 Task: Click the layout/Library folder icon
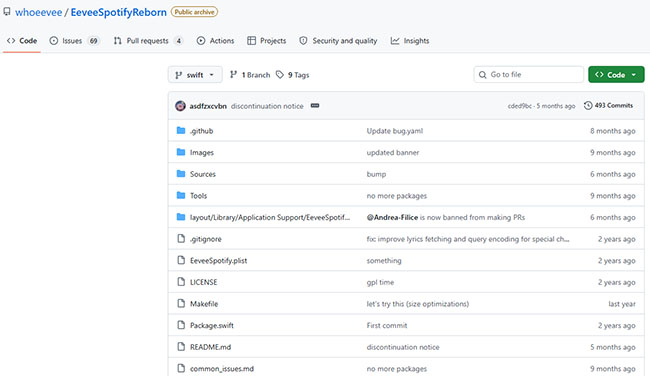tap(181, 217)
